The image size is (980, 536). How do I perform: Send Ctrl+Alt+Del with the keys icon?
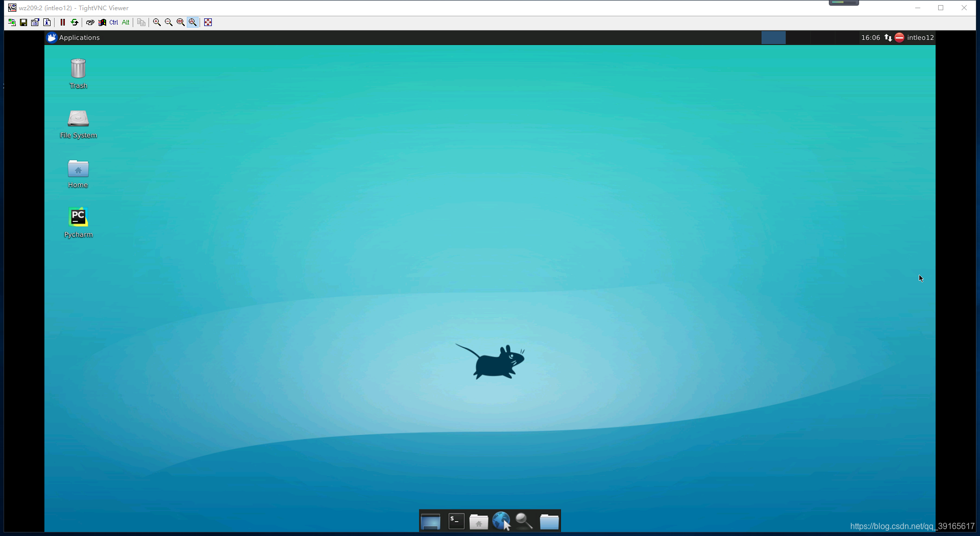coord(90,22)
